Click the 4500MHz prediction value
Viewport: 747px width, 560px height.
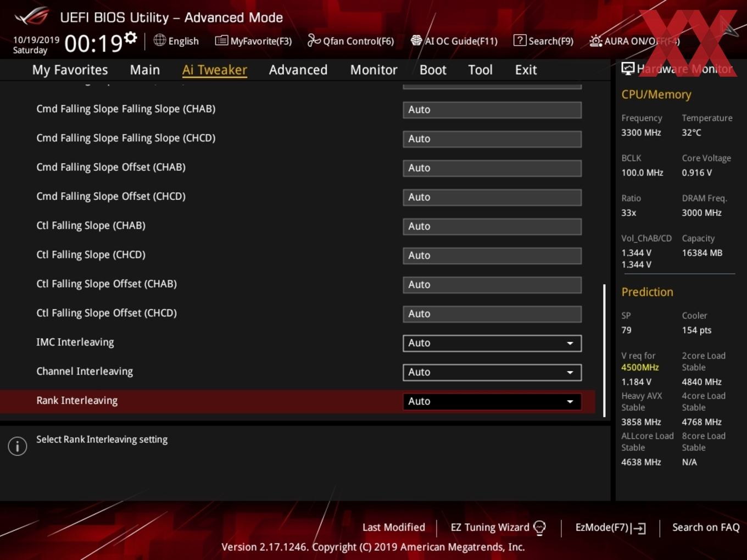(640, 367)
